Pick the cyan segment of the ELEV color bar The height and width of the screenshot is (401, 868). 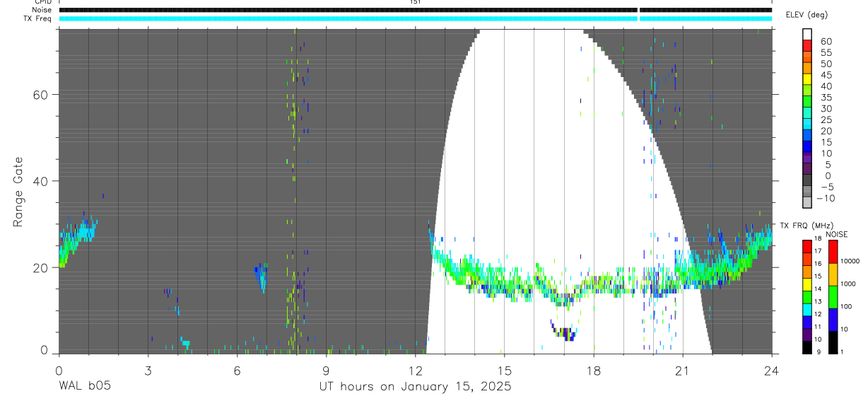pos(807,124)
